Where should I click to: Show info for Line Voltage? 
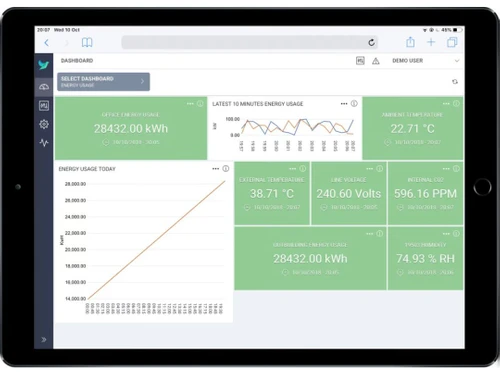[x=379, y=169]
